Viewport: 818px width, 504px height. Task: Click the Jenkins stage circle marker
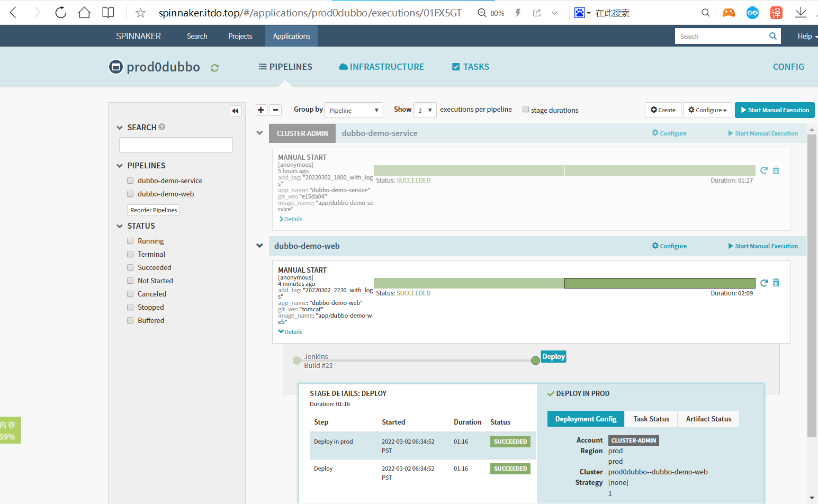coord(297,361)
